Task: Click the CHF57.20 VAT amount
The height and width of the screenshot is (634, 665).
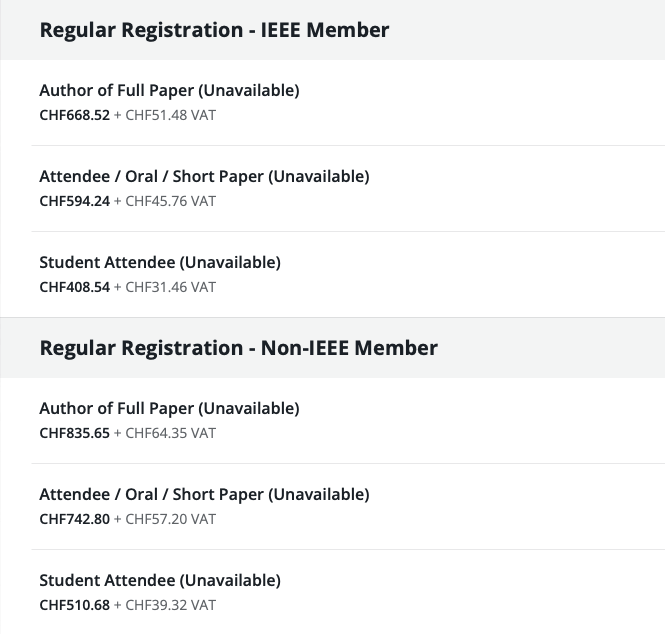Action: tap(170, 519)
